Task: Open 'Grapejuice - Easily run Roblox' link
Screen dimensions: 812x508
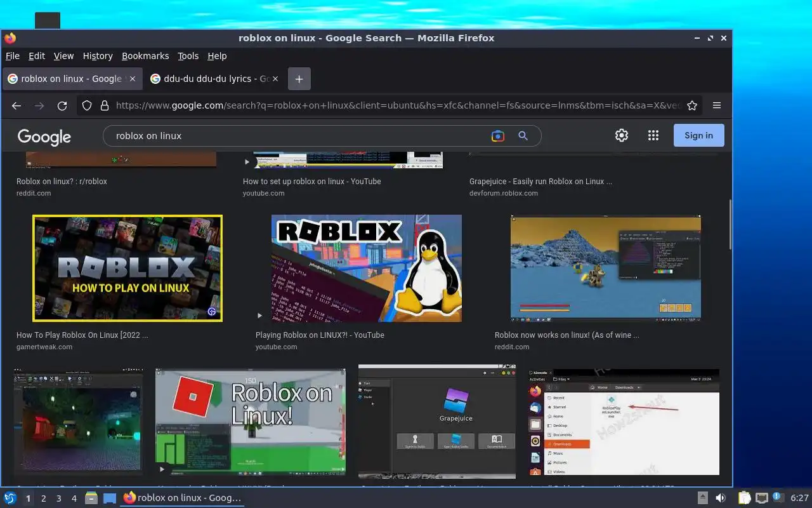Action: pyautogui.click(x=540, y=181)
